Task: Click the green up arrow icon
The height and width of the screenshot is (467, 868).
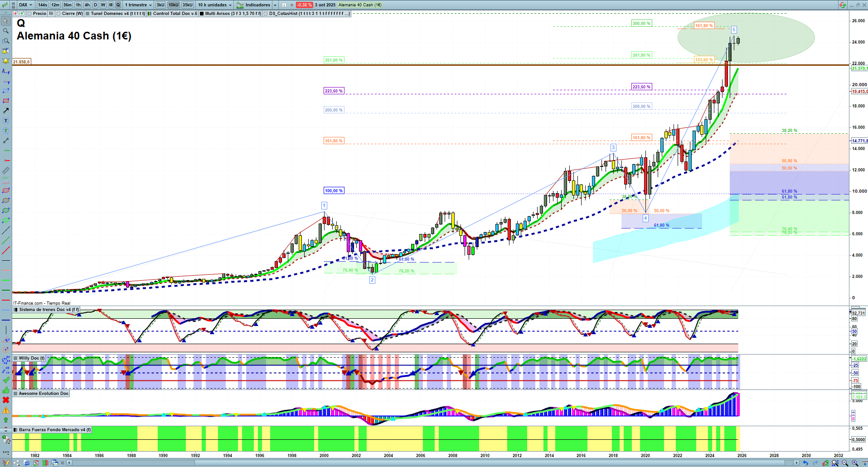Action: tap(6, 420)
